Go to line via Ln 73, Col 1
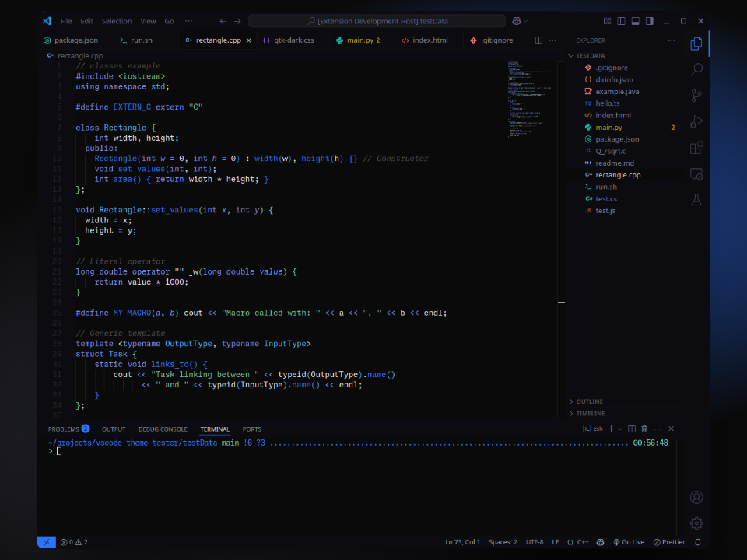Image resolution: width=747 pixels, height=560 pixels. [462, 542]
